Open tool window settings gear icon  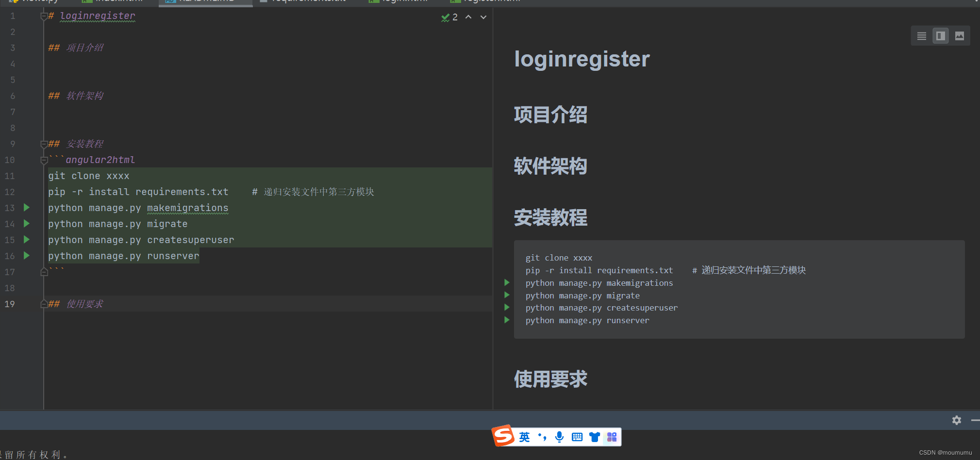click(x=957, y=420)
